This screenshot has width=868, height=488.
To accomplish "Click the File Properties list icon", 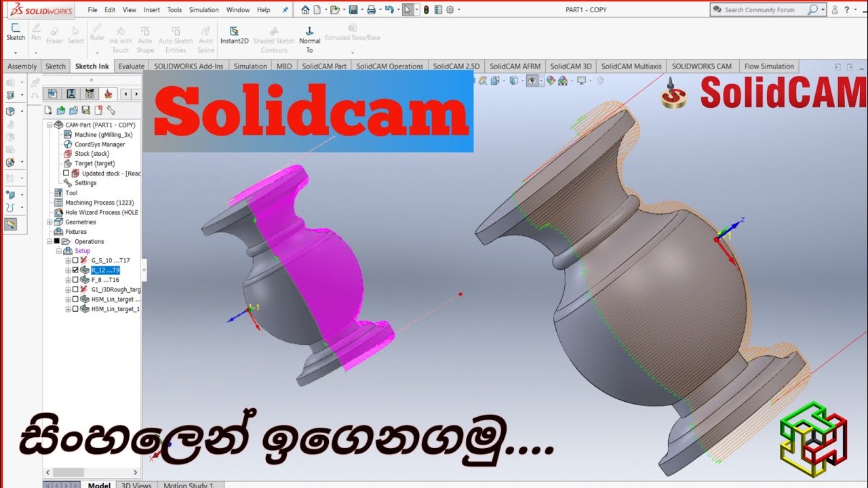I will point(438,9).
